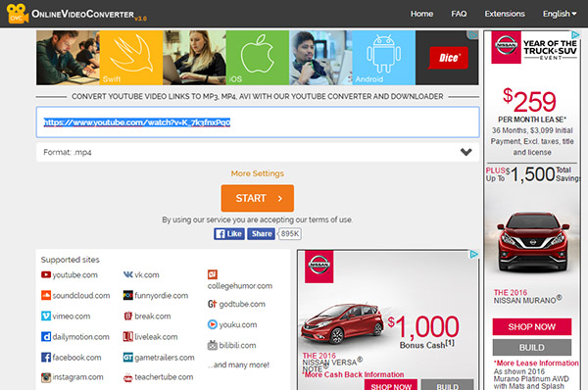Click the 895K like count box
Screen dimensions: 588x390
[290, 233]
